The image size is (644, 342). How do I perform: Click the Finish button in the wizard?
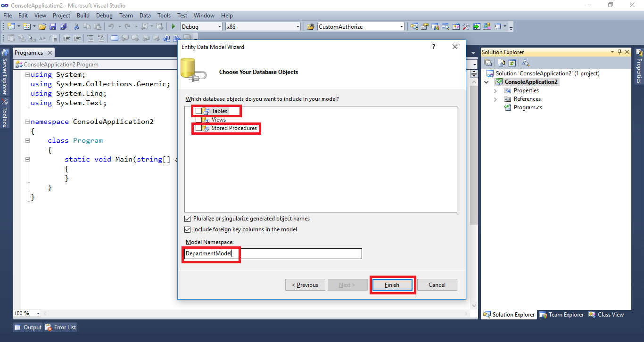click(393, 285)
